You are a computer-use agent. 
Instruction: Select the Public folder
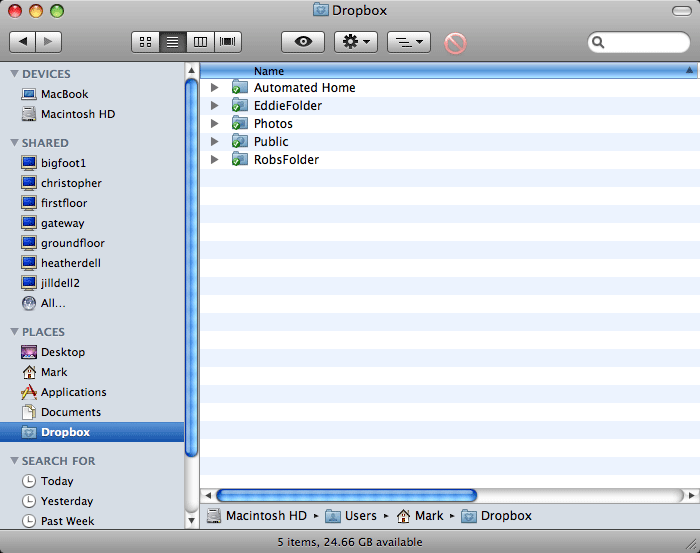click(x=450, y=141)
